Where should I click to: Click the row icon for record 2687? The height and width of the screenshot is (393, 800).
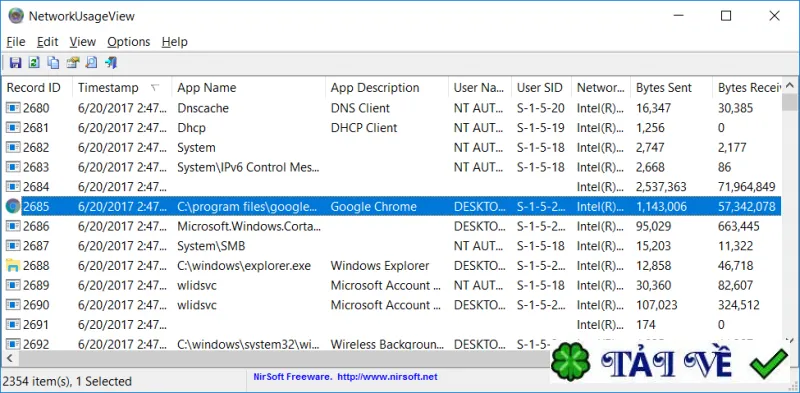(12, 246)
